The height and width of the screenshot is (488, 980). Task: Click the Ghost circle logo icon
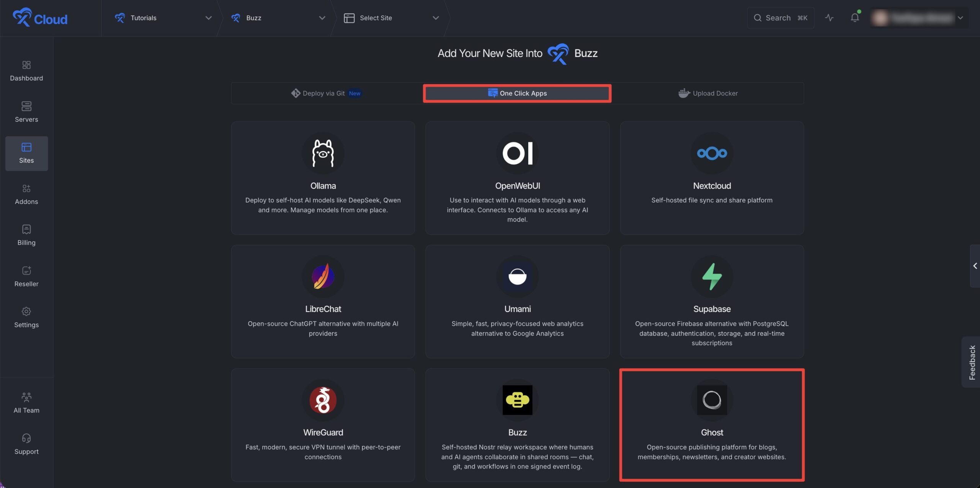click(x=712, y=400)
